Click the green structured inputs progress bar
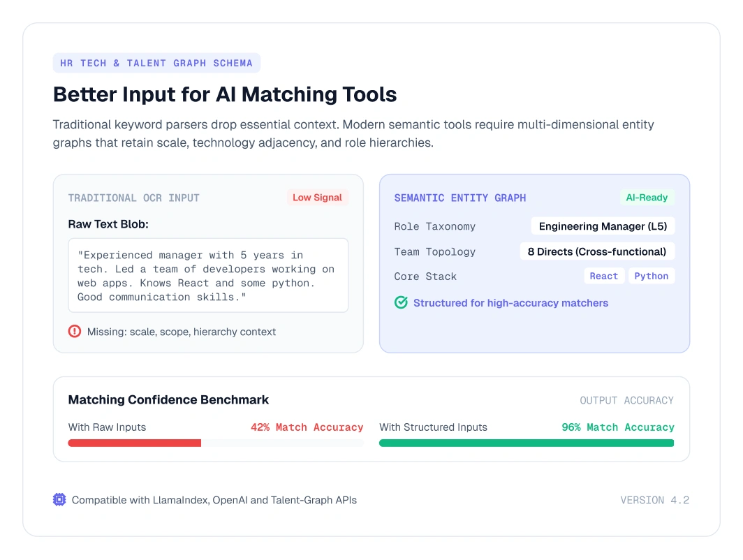Image resolution: width=743 pixels, height=560 pixels. [527, 443]
